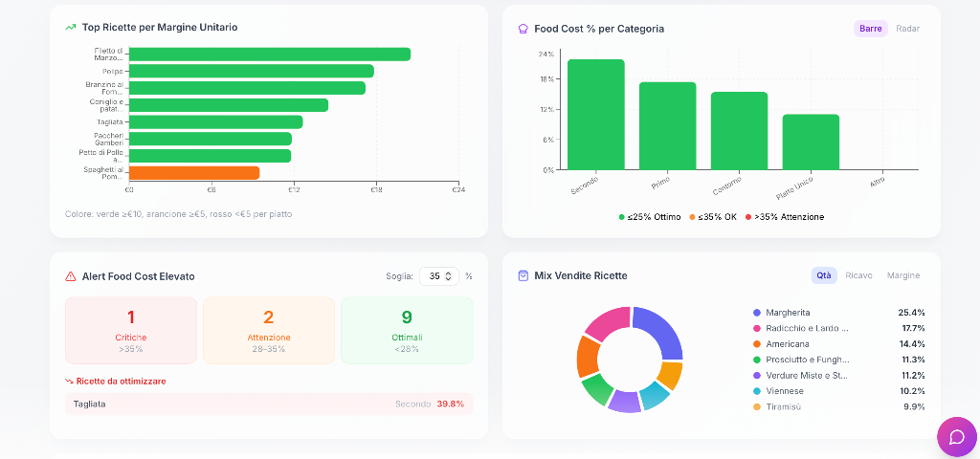Click the Secondo category bar

[x=595, y=115]
